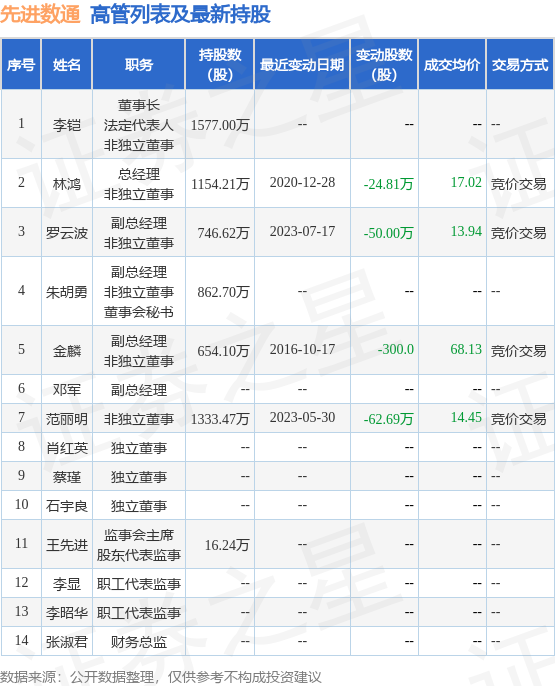Select the name 蔡瑾

tap(67, 476)
